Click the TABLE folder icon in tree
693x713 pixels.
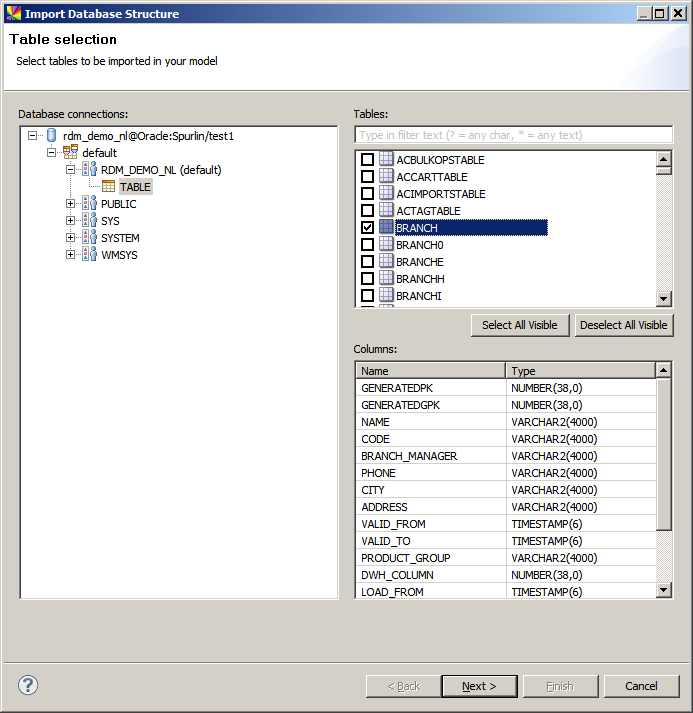(108, 187)
